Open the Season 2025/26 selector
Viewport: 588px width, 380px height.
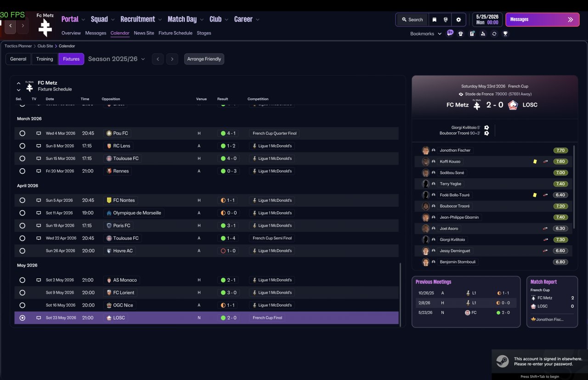tap(116, 59)
